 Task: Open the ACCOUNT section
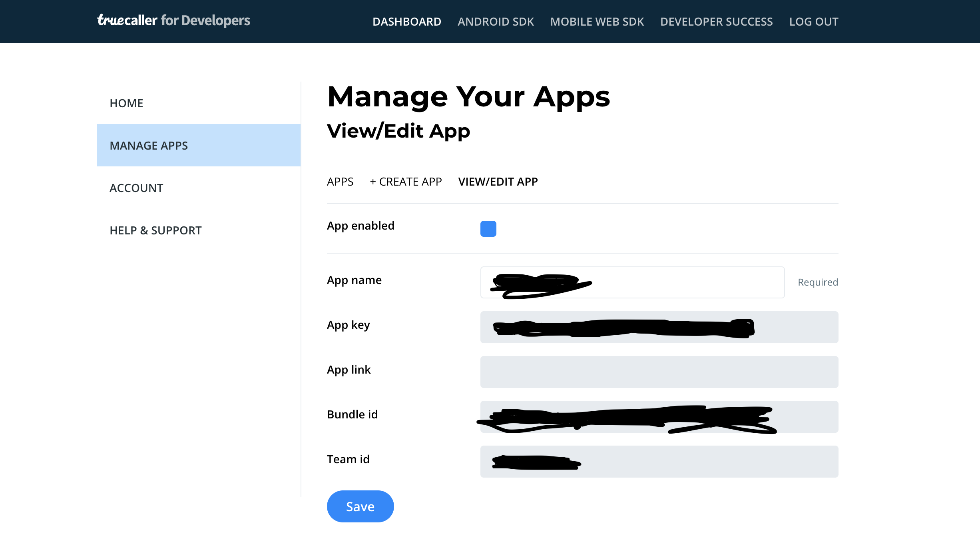tap(136, 188)
